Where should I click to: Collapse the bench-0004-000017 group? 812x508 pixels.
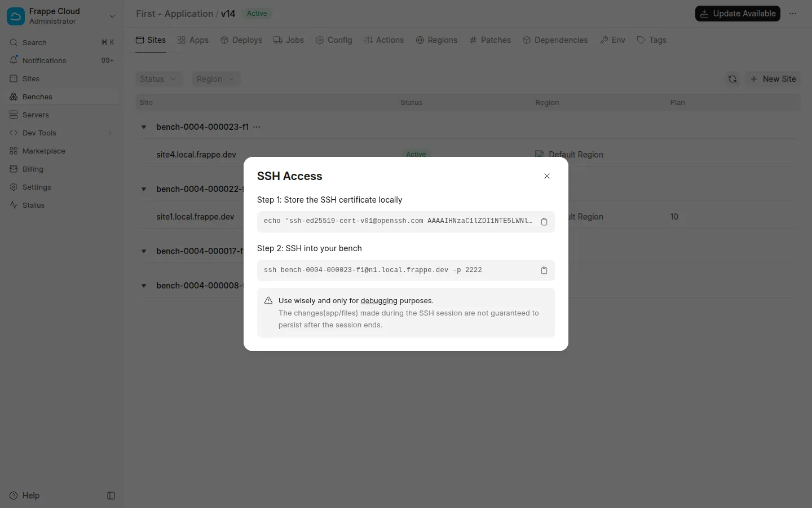click(144, 251)
